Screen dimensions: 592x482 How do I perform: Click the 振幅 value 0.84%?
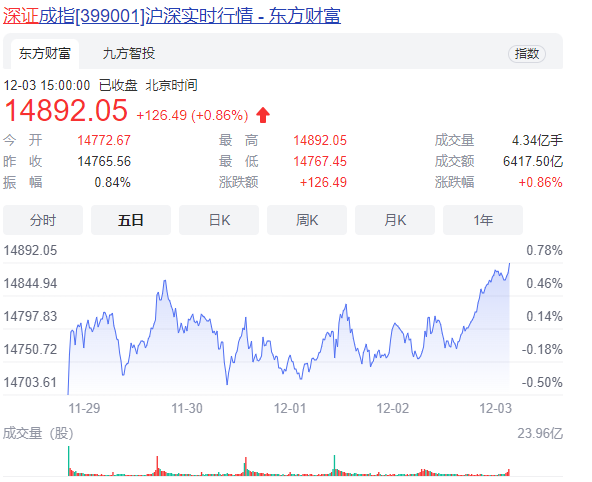pyautogui.click(x=113, y=183)
